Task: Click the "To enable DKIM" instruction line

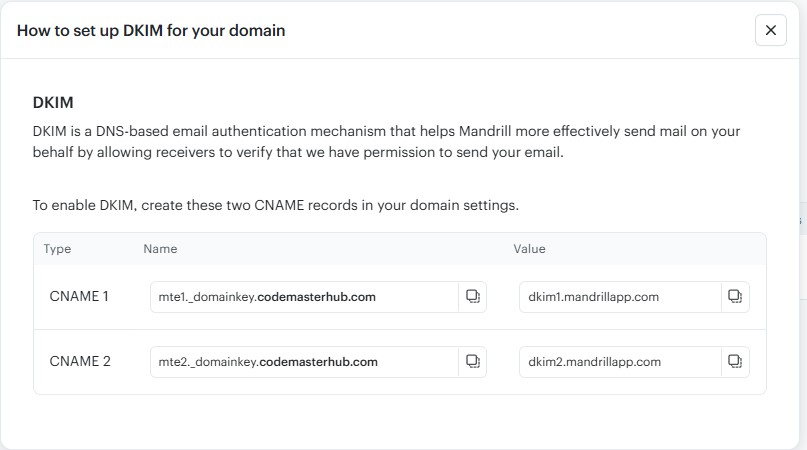Action: pos(275,205)
